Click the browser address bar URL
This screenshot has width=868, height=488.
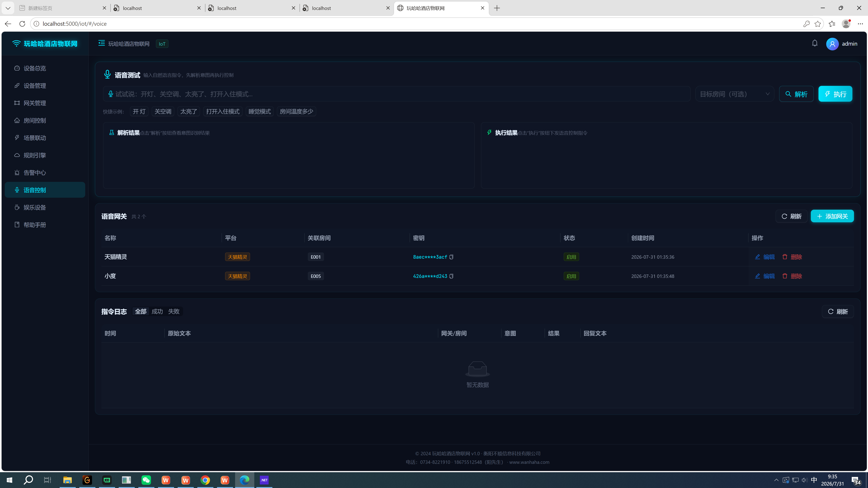(x=74, y=24)
